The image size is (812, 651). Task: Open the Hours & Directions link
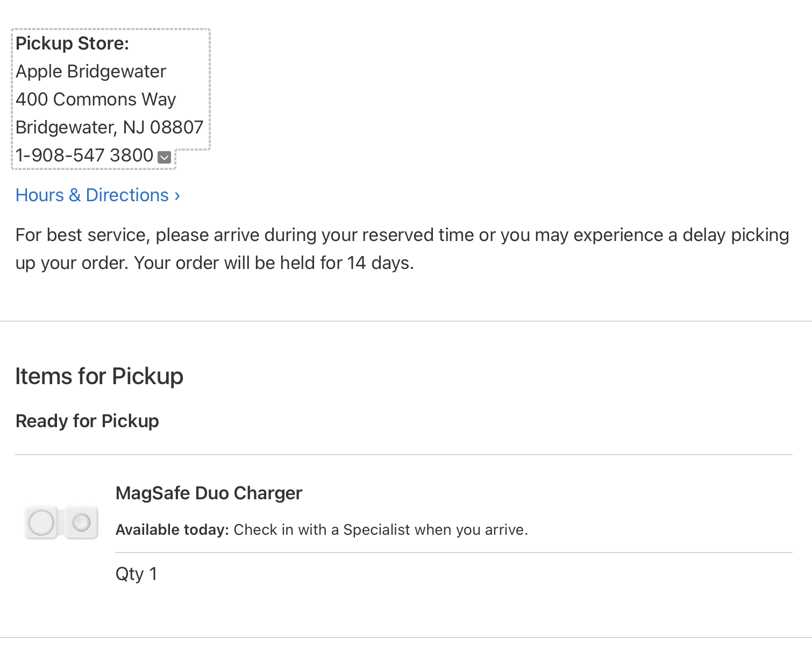(x=98, y=195)
